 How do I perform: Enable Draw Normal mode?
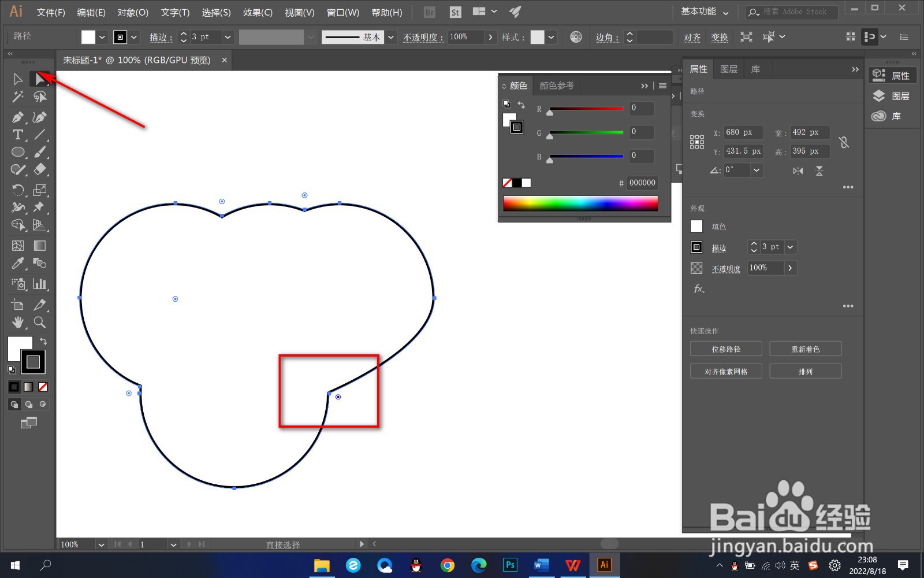coord(15,404)
